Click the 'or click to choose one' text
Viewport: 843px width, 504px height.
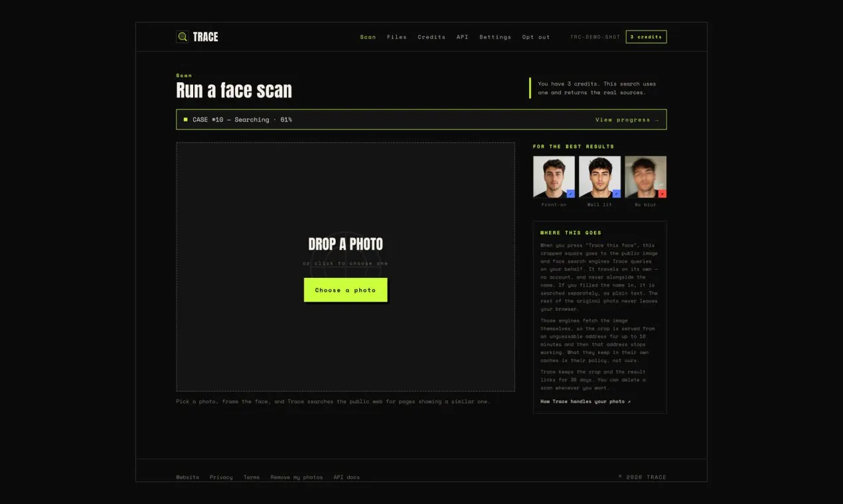[345, 263]
